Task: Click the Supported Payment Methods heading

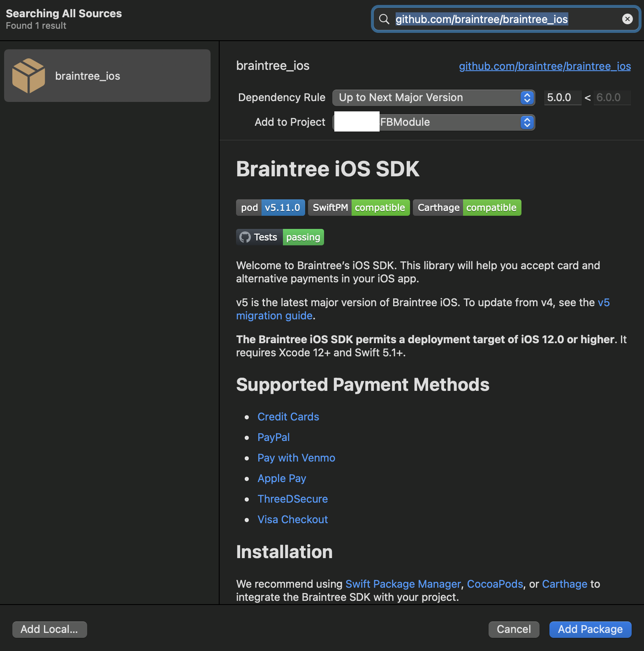Action: (363, 385)
